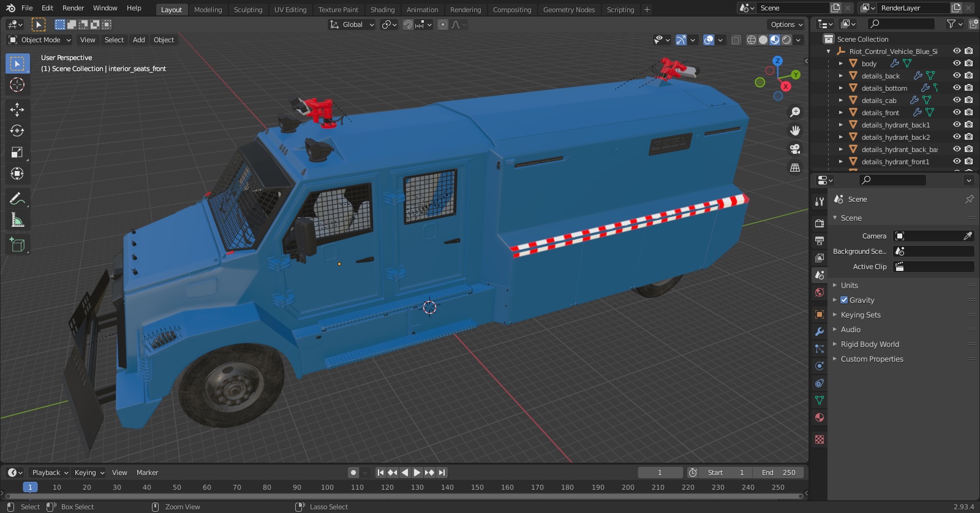980x513 pixels.
Task: Toggle the Gravity checkbox
Action: [844, 300]
